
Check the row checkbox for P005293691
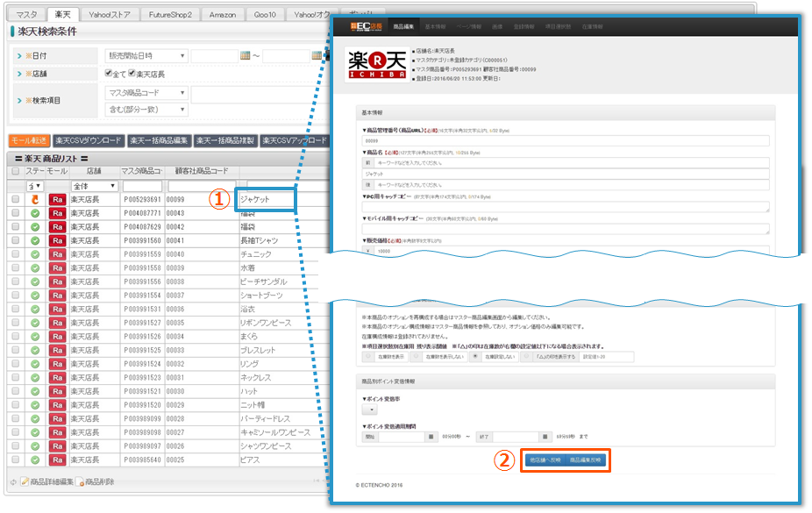[x=16, y=199]
